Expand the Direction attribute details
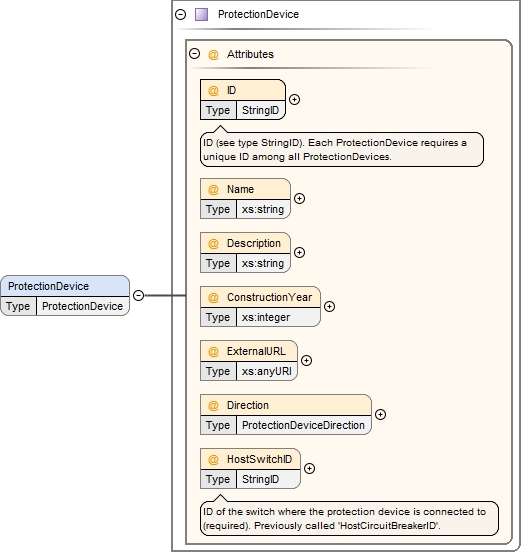The image size is (522, 553). click(380, 415)
